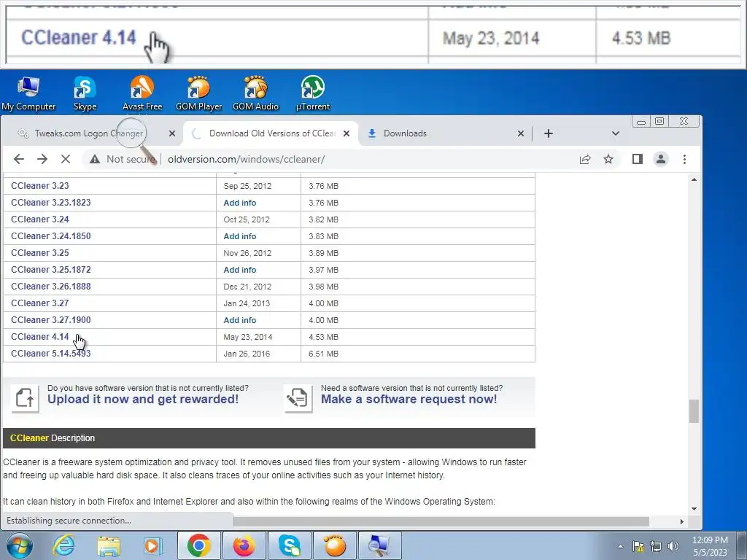This screenshot has height=560, width=747.
Task: Open clock showing 12:09 PM
Action: pyautogui.click(x=710, y=546)
